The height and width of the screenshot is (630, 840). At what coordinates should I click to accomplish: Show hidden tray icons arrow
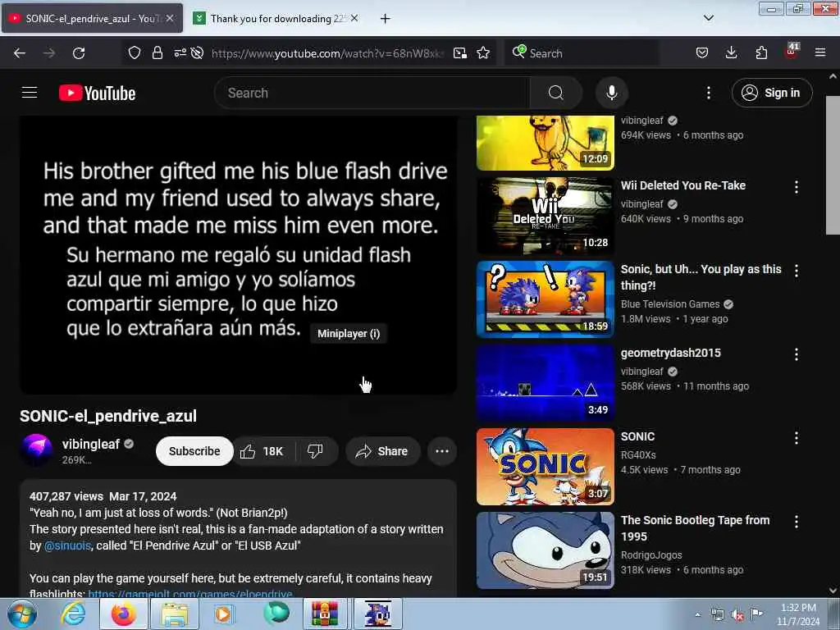[697, 614]
